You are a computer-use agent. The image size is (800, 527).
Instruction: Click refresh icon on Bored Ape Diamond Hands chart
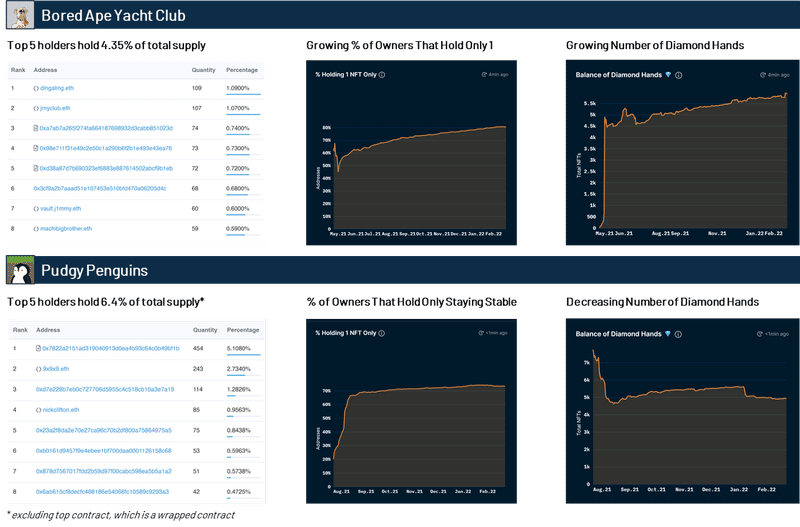click(x=763, y=74)
